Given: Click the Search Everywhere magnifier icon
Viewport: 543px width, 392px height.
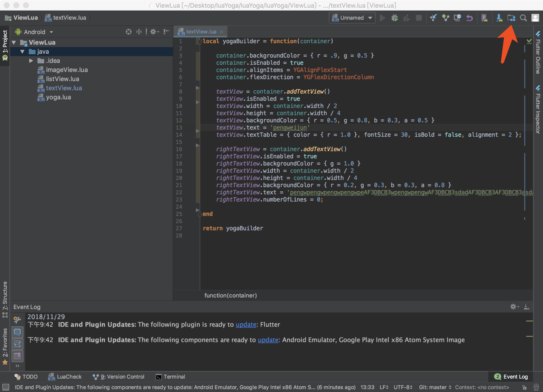Looking at the screenshot, I should pos(523,18).
